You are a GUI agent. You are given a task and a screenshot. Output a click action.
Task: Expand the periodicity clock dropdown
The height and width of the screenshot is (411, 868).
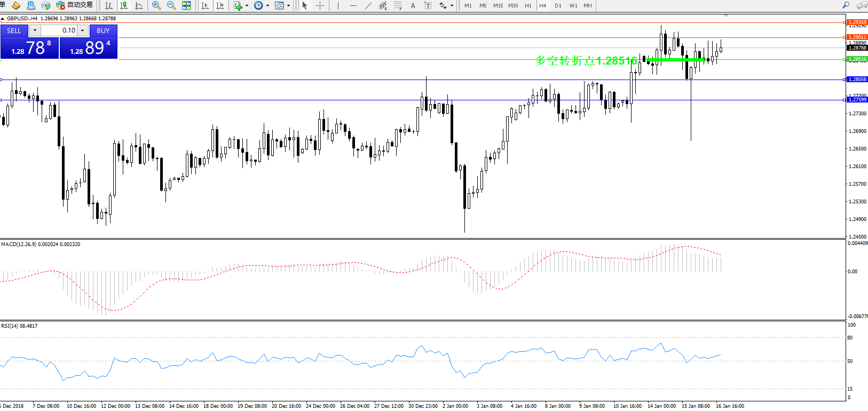(267, 6)
